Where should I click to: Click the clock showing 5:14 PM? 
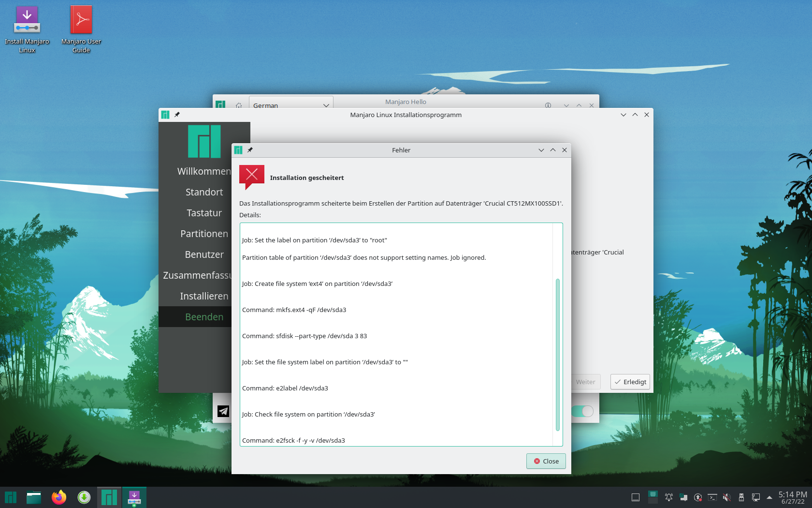[793, 497]
